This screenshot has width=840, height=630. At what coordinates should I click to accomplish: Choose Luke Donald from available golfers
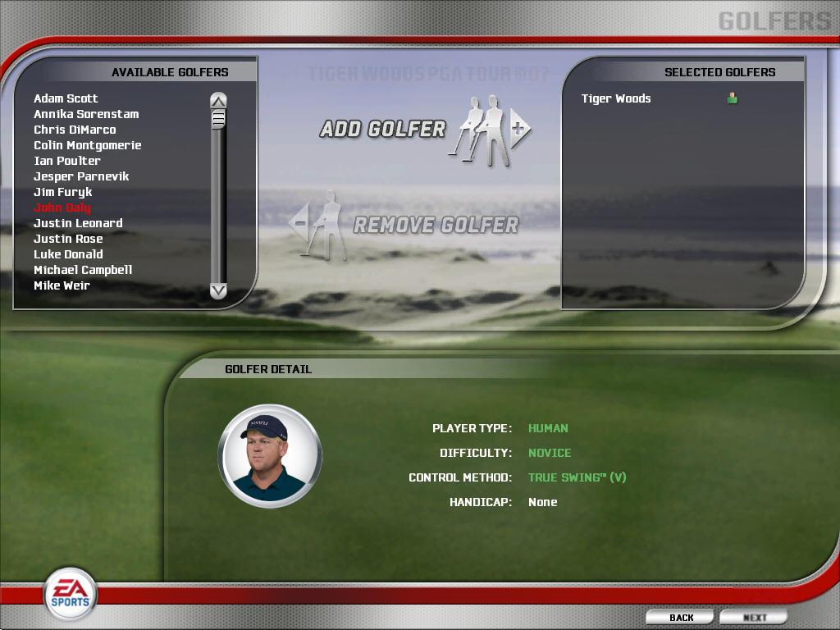point(68,254)
